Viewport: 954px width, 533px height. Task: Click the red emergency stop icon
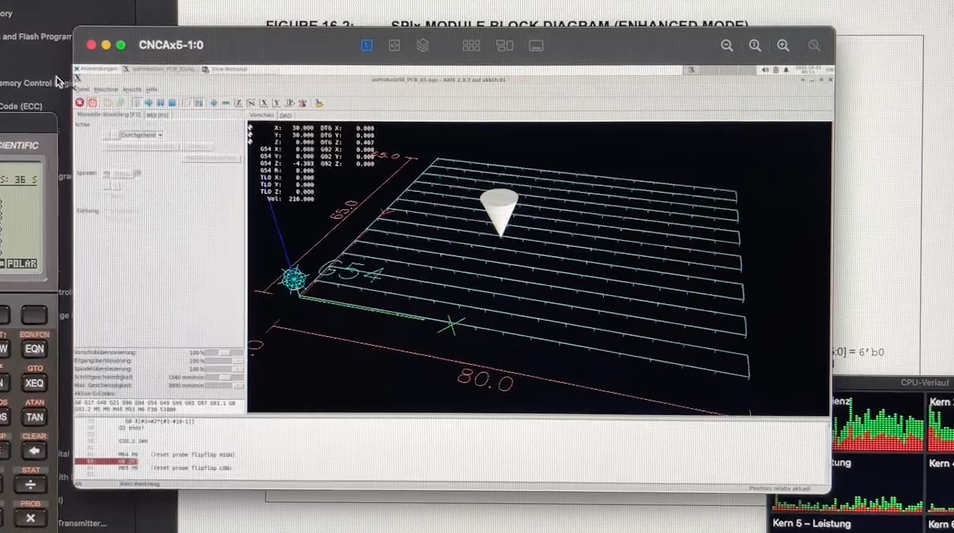pos(80,102)
